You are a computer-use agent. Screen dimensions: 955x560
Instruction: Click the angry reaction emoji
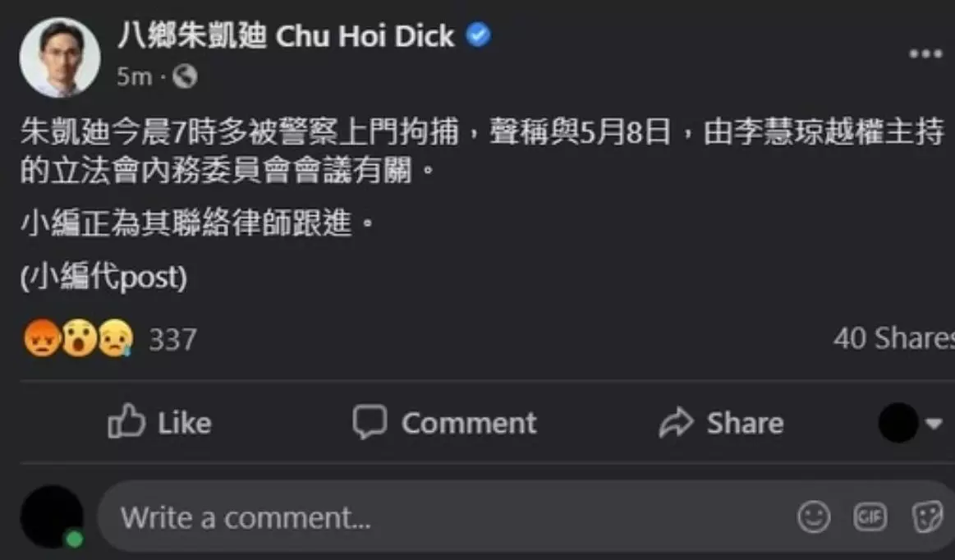point(43,338)
